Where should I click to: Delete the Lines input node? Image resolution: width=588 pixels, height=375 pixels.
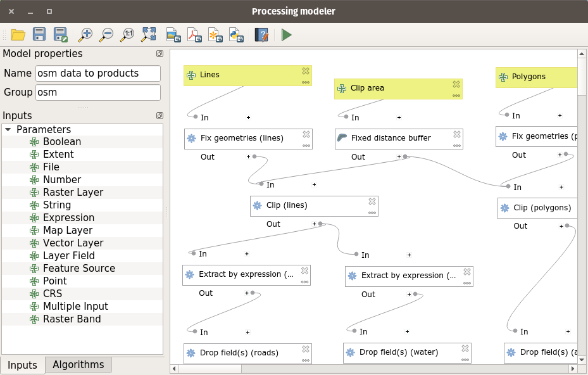tap(306, 71)
